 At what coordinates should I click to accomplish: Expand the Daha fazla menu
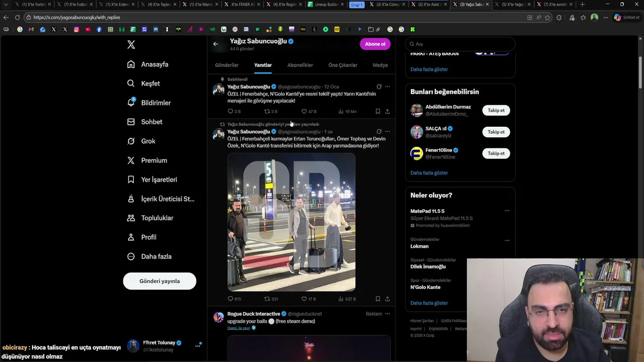click(x=149, y=256)
